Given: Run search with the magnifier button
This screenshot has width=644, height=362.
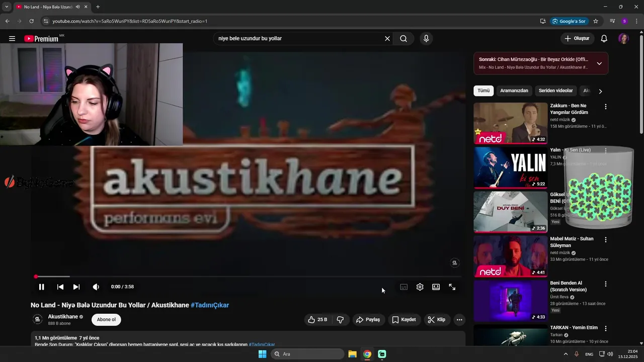Looking at the screenshot, I should pos(404,39).
